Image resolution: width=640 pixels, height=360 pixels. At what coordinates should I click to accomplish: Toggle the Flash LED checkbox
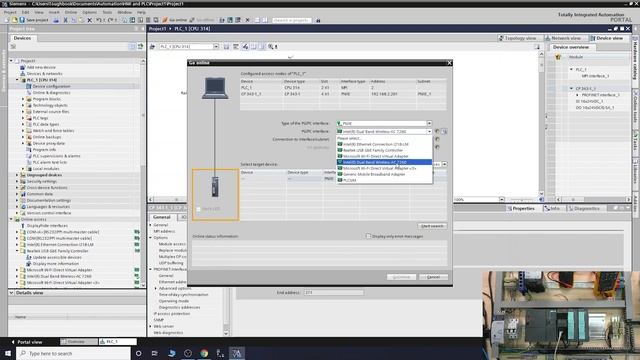coord(198,209)
